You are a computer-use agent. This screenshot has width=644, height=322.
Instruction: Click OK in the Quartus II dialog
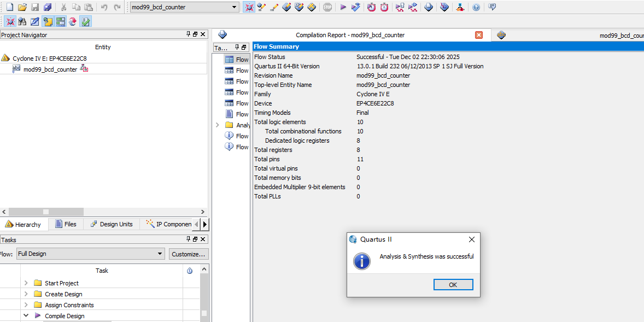[453, 285]
